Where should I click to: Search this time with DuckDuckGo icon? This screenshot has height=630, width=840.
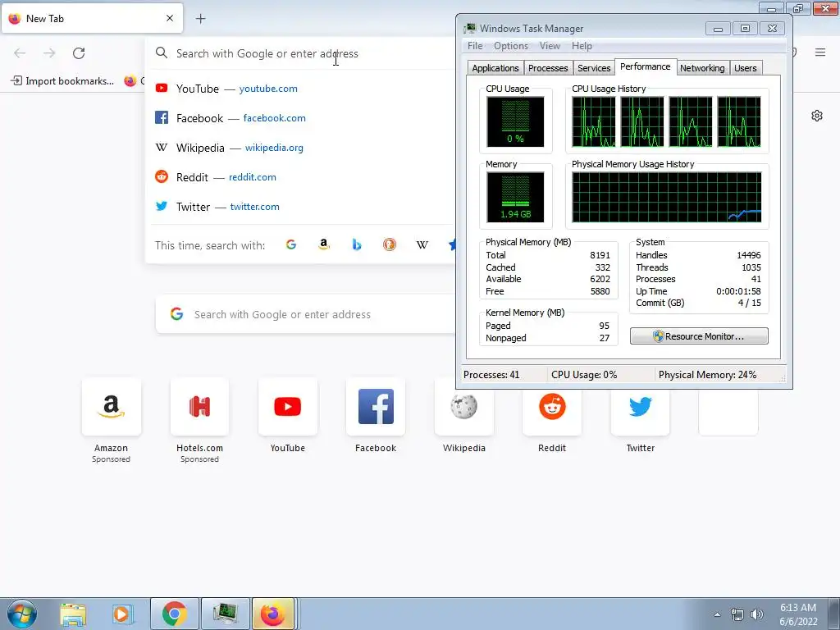(x=390, y=244)
